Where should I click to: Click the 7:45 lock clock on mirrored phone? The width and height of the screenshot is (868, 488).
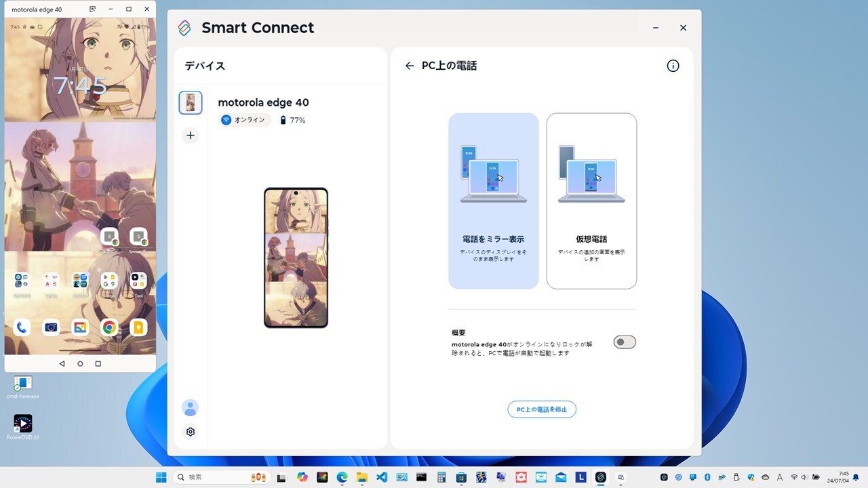coord(80,86)
